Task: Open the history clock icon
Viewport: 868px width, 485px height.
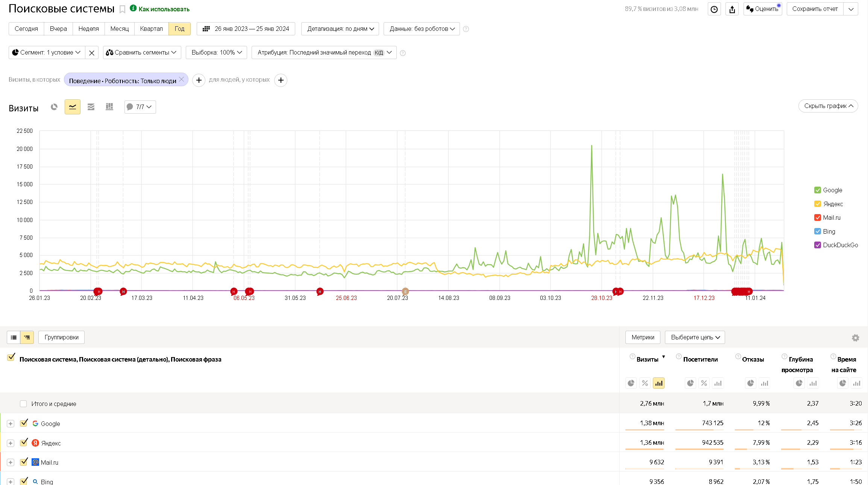Action: [x=714, y=9]
